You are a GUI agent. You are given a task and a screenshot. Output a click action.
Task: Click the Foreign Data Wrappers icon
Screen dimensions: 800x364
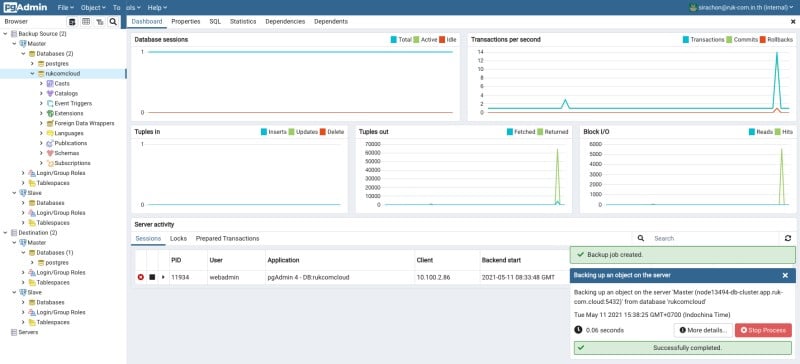pyautogui.click(x=50, y=123)
